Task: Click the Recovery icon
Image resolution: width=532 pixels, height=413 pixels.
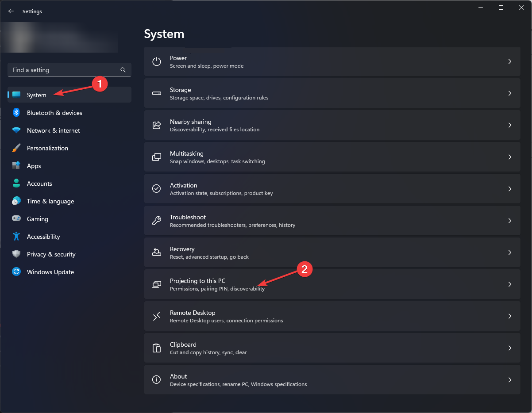Action: (x=157, y=252)
